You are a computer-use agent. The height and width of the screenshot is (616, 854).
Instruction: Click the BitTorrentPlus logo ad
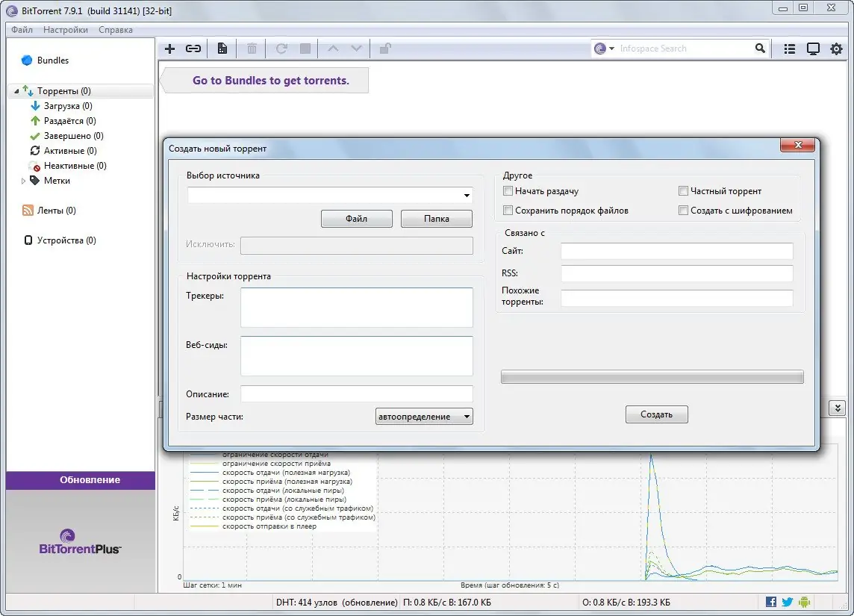point(80,542)
